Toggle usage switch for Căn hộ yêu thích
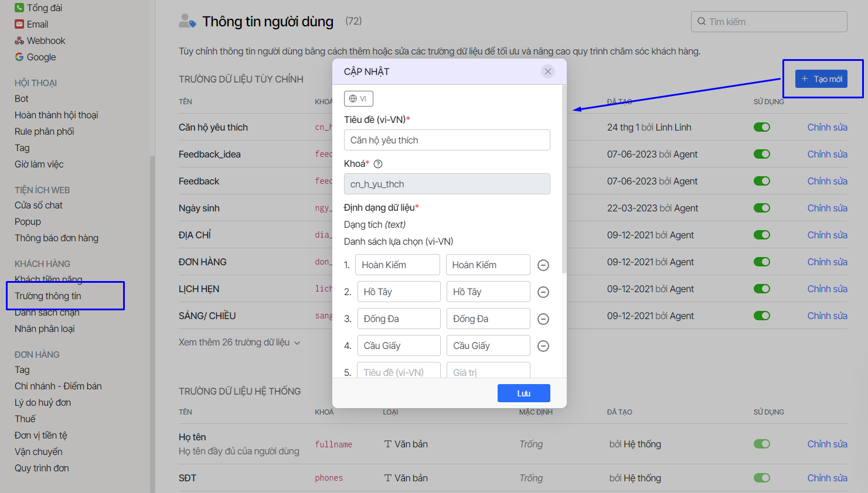The image size is (868, 493). [761, 127]
